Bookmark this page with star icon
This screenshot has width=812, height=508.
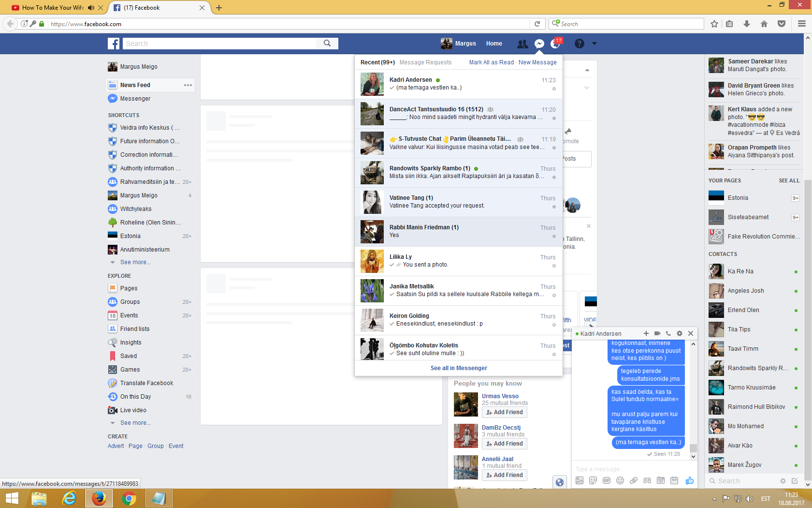714,24
